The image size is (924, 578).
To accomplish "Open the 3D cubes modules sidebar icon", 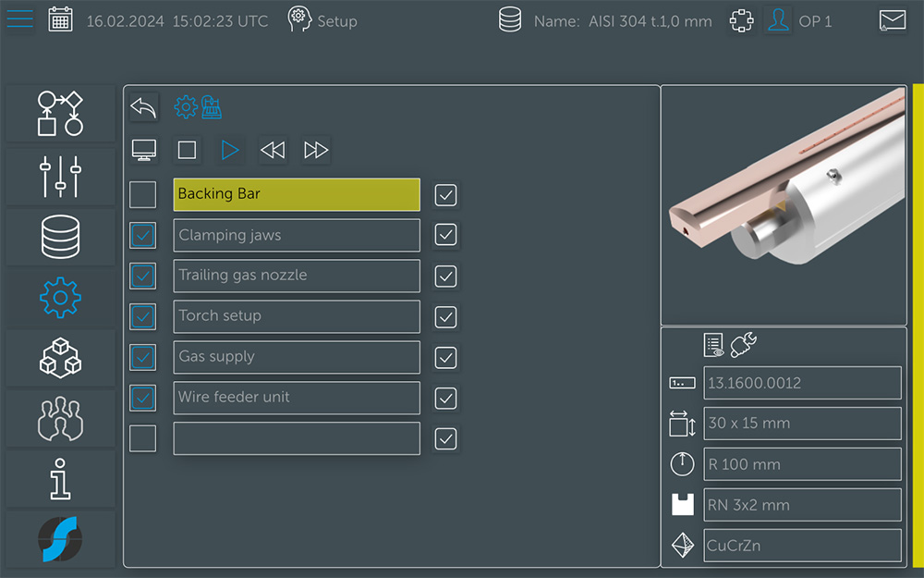I will click(60, 357).
